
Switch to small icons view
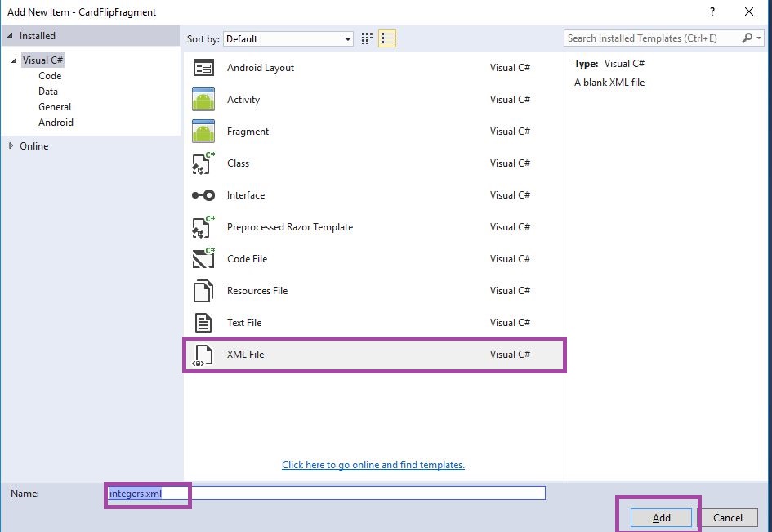[x=368, y=38]
